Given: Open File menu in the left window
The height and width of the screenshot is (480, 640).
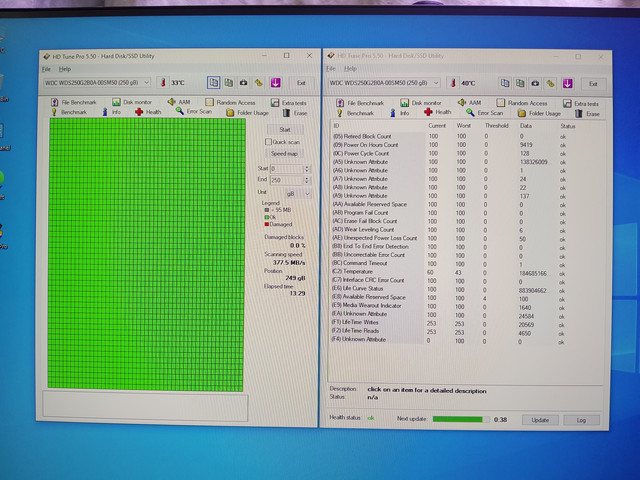Looking at the screenshot, I should (x=46, y=69).
